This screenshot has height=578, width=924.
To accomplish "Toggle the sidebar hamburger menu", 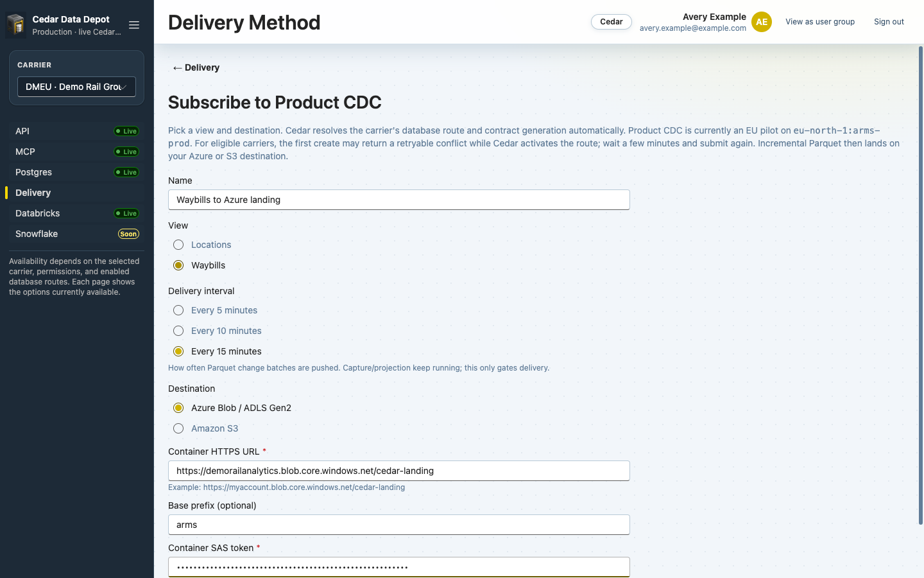I will 134,25.
